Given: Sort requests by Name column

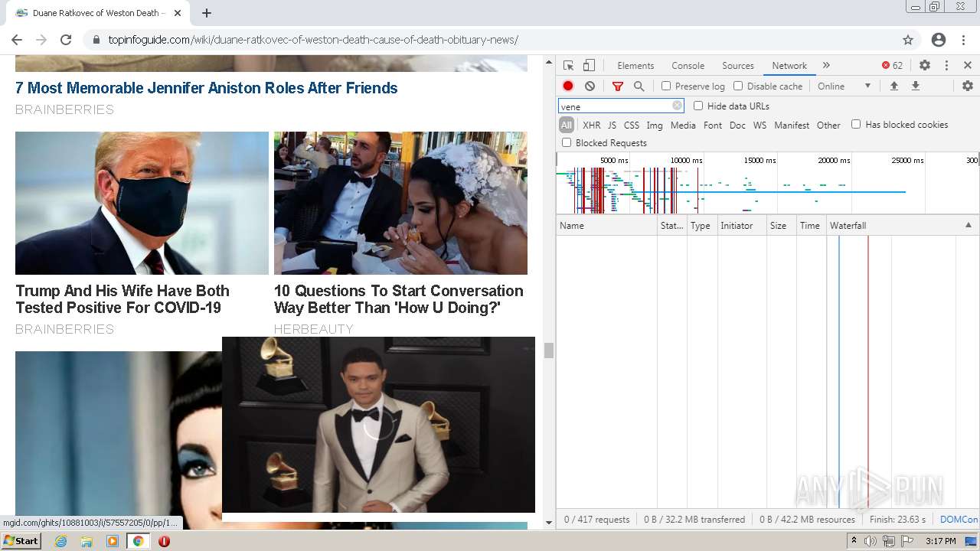Looking at the screenshot, I should pos(606,226).
